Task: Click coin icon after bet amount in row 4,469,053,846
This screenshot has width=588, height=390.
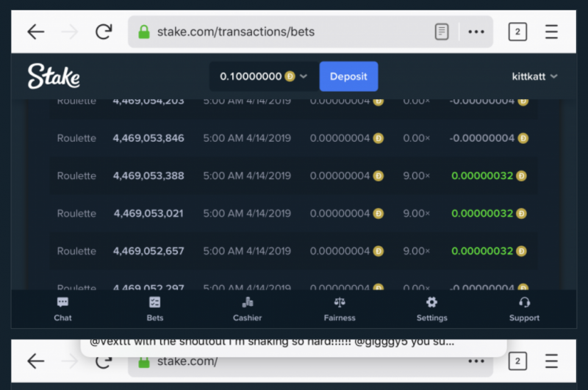Action: point(379,138)
